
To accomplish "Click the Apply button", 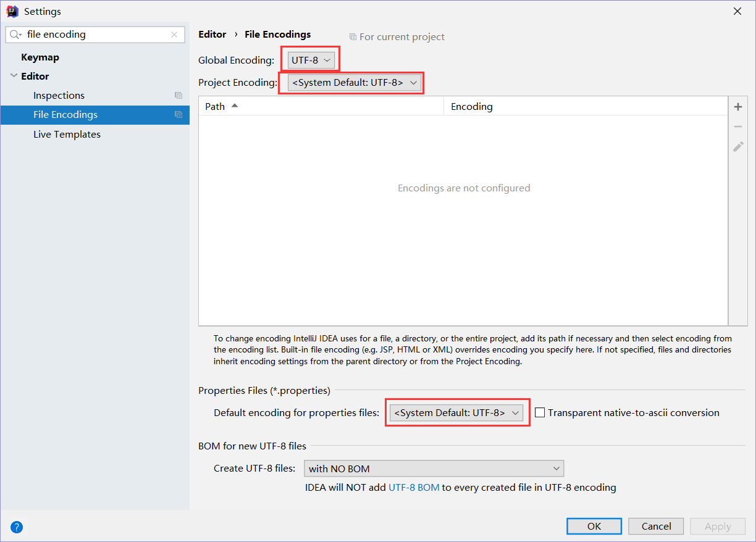I will click(718, 526).
